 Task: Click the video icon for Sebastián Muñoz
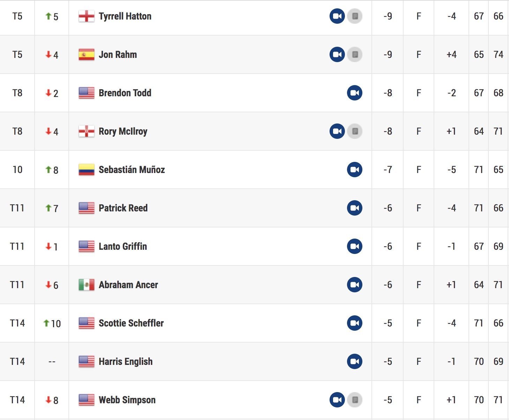(x=355, y=170)
